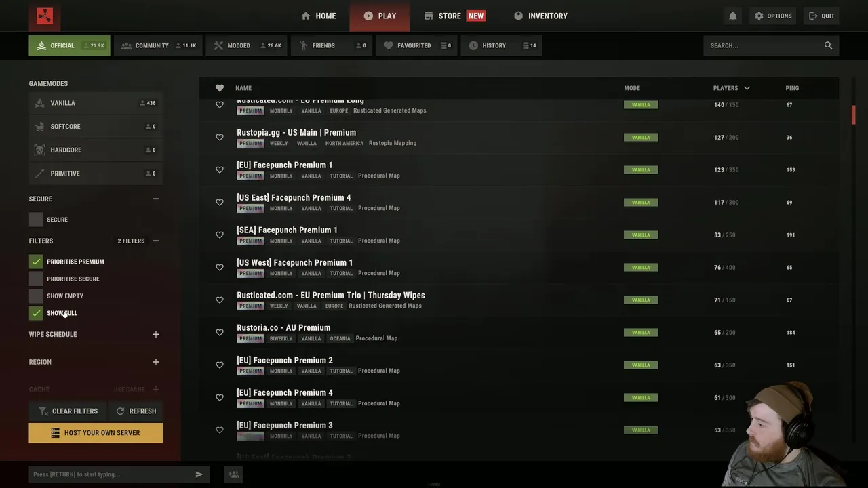Select the Primitive gamemode

[x=96, y=174]
